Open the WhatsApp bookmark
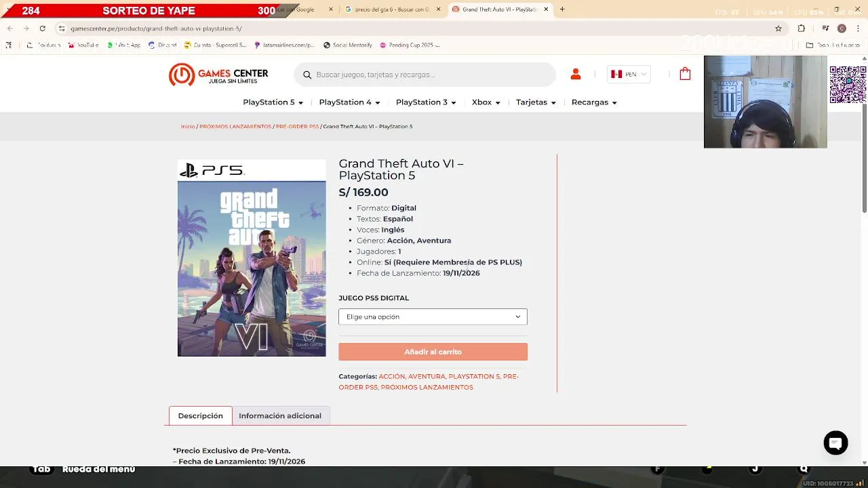This screenshot has height=488, width=868. pyautogui.click(x=123, y=45)
